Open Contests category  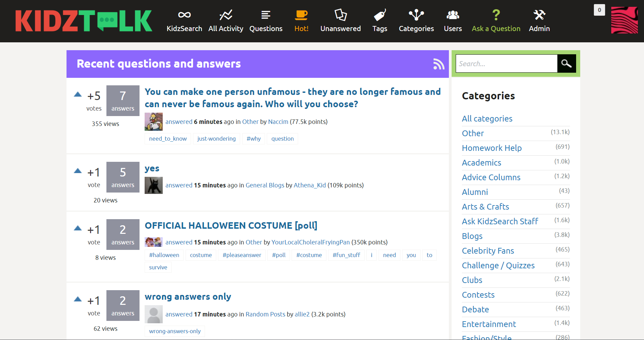point(478,295)
